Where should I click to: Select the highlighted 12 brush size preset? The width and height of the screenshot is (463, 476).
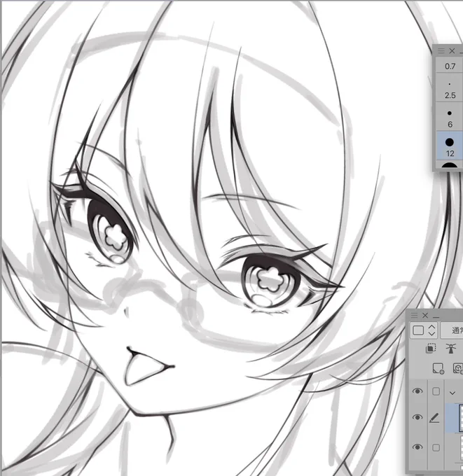(450, 147)
